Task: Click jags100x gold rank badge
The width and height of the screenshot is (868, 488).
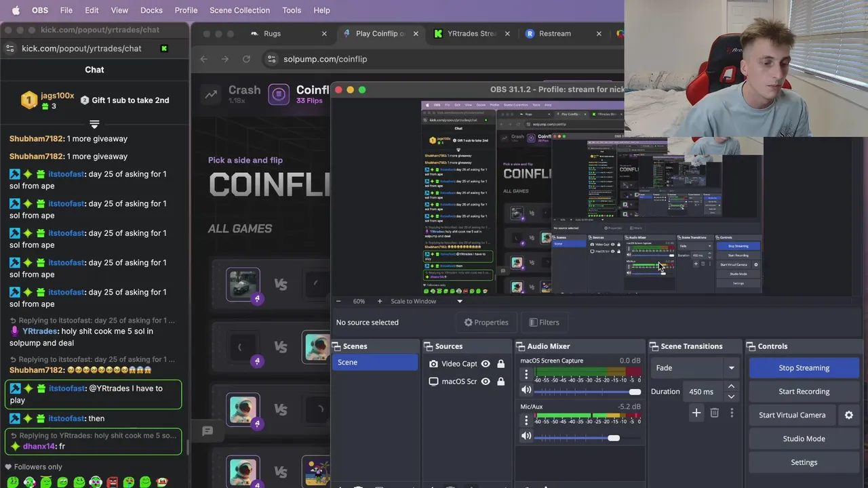Action: coord(28,100)
